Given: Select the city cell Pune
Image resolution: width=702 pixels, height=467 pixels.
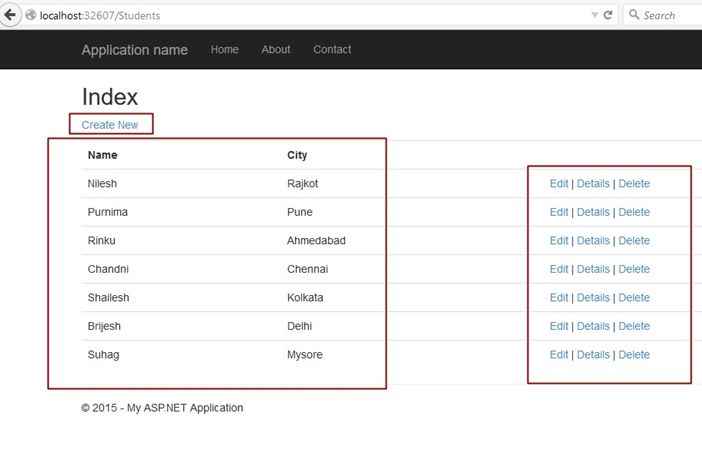Looking at the screenshot, I should point(300,212).
